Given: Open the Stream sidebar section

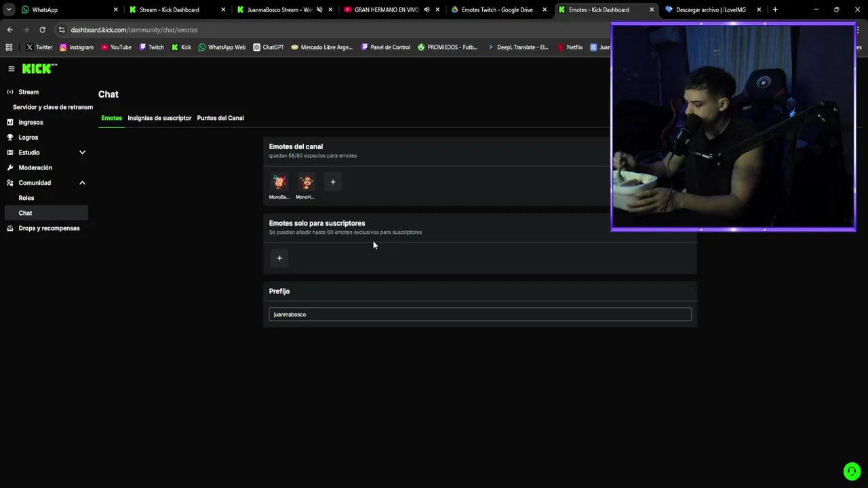Looking at the screenshot, I should point(28,92).
